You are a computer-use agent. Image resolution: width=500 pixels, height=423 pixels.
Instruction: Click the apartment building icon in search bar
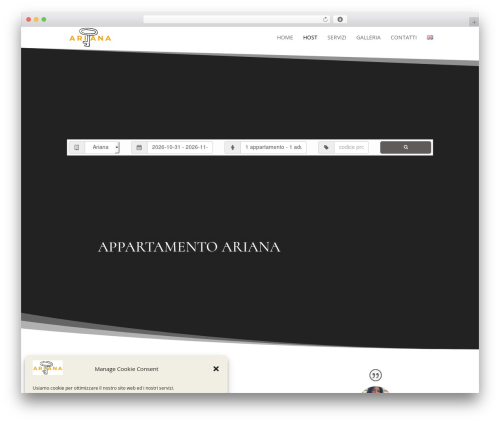77,147
